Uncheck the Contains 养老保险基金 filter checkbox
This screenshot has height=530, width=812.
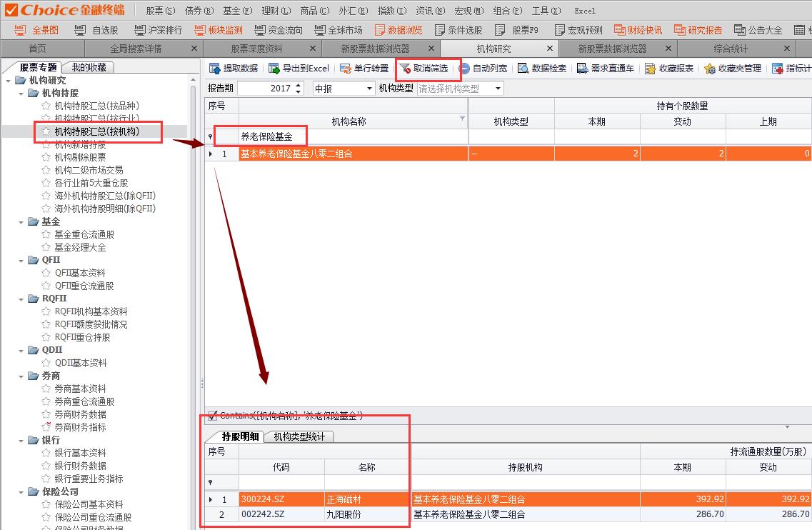tap(212, 416)
